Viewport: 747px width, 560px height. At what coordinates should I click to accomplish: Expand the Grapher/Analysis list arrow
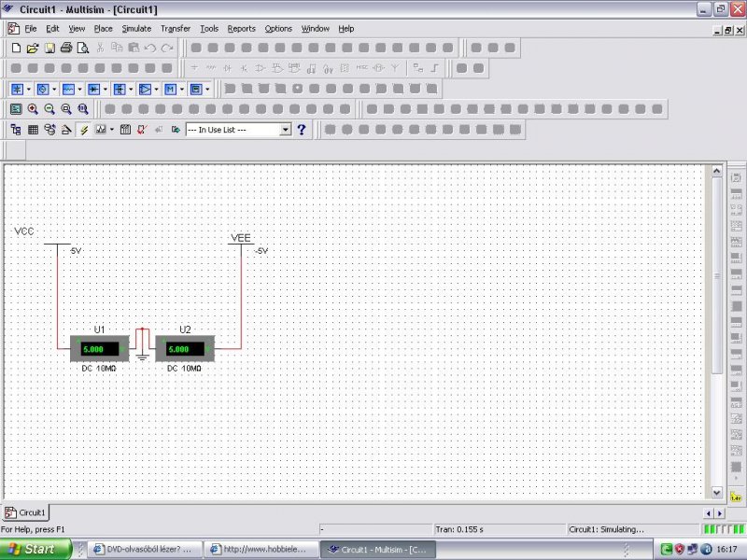(112, 130)
